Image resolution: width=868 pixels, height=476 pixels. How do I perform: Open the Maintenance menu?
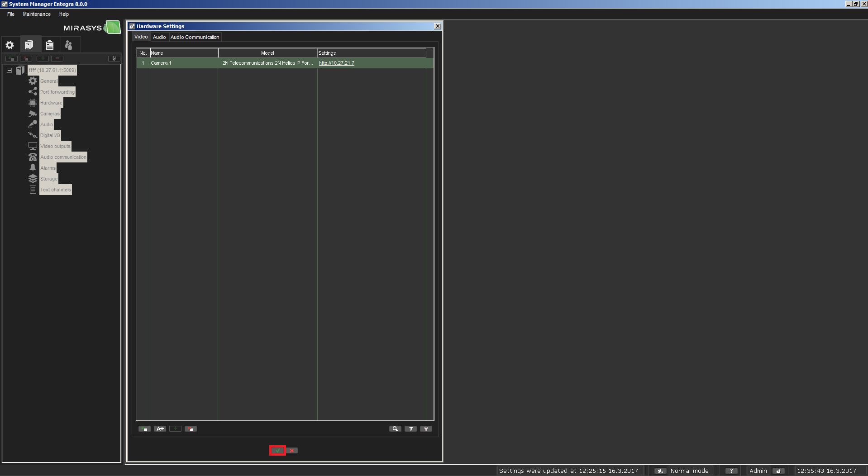37,14
